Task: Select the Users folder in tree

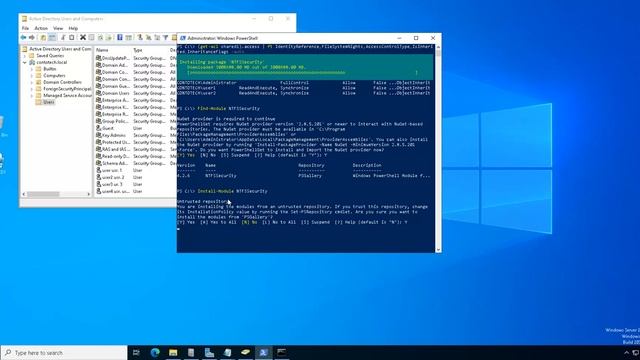Action: click(49, 102)
